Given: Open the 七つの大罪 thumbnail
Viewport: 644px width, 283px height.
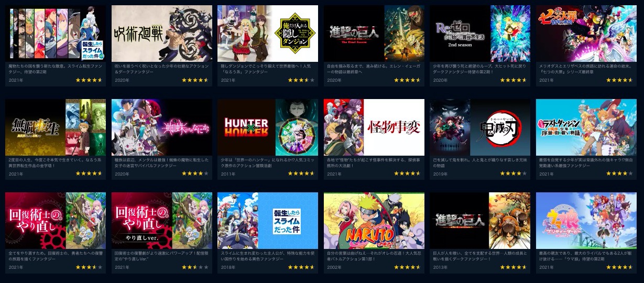Looking at the screenshot, I should [586, 34].
